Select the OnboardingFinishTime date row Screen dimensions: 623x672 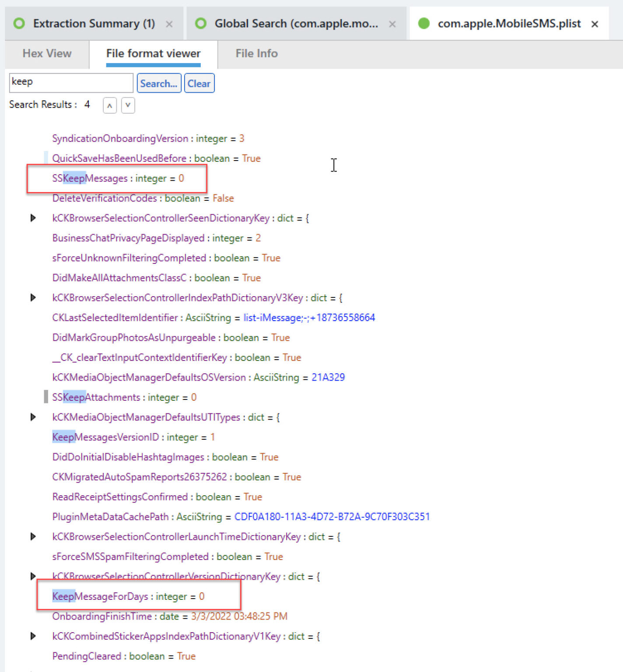[x=170, y=616]
